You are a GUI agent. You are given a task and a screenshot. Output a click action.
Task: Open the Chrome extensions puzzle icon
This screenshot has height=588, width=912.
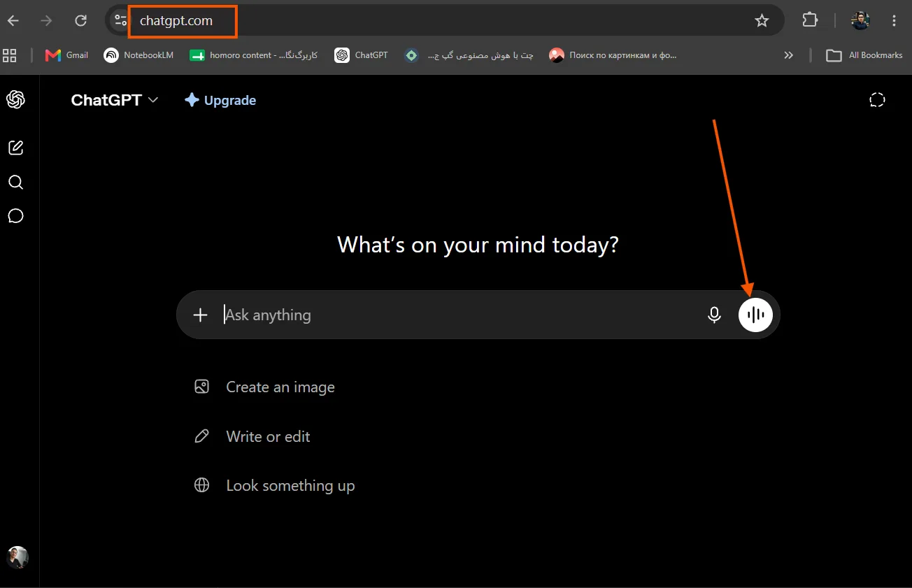[810, 20]
